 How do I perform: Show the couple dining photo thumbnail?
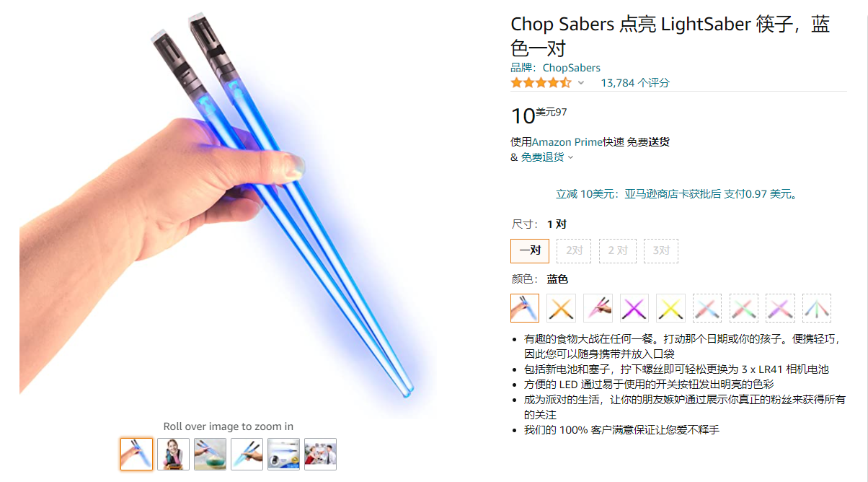click(320, 454)
